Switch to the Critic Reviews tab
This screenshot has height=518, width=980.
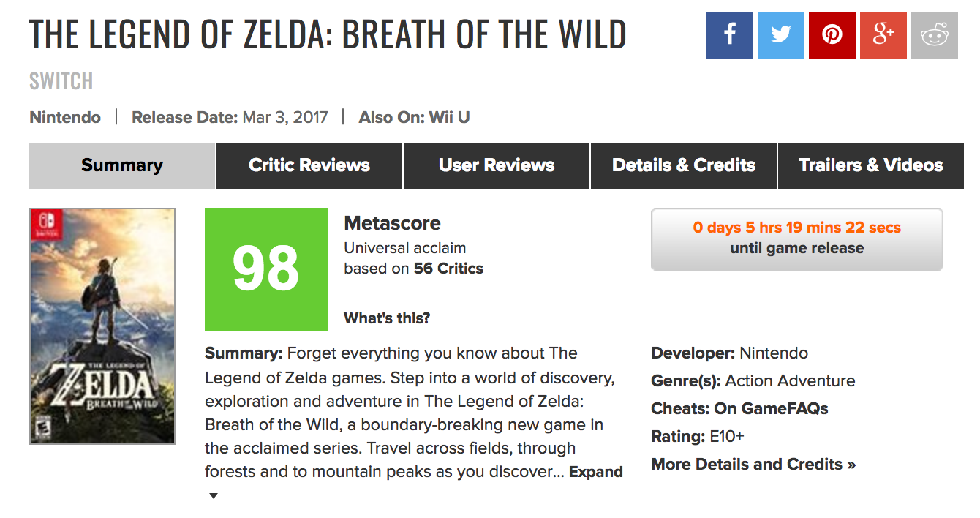[309, 165]
